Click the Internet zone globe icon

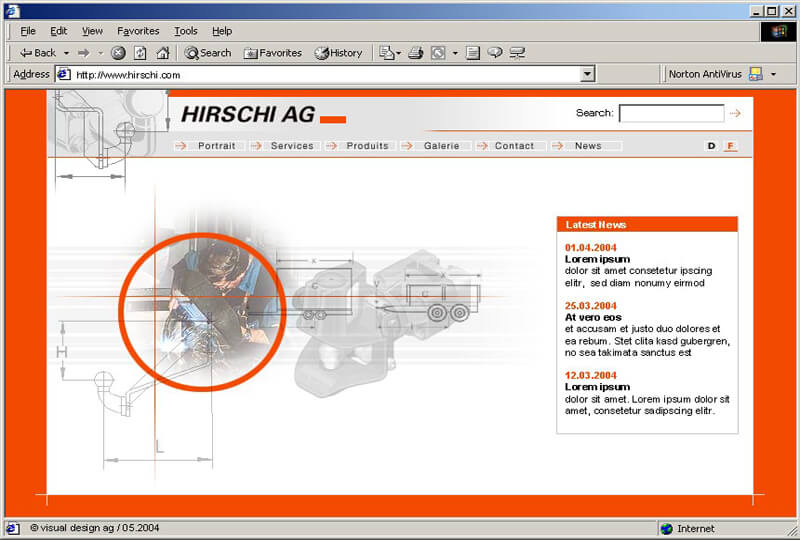coord(666,529)
